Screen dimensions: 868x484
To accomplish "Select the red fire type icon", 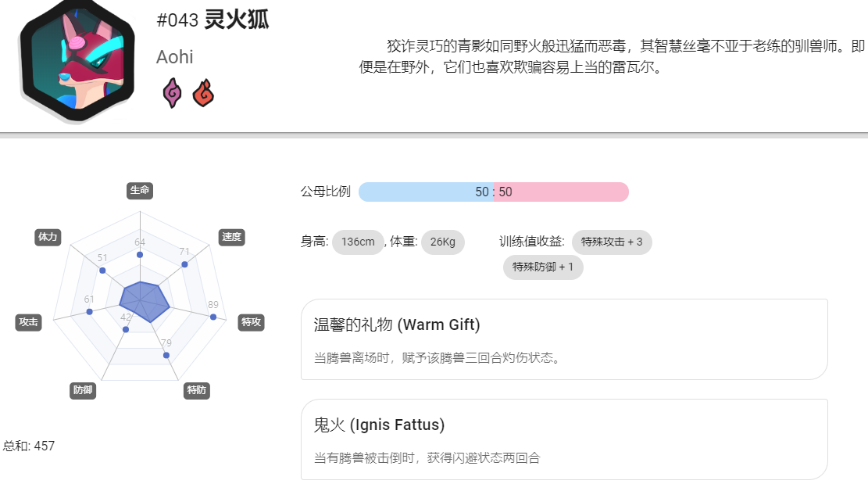I will point(203,93).
